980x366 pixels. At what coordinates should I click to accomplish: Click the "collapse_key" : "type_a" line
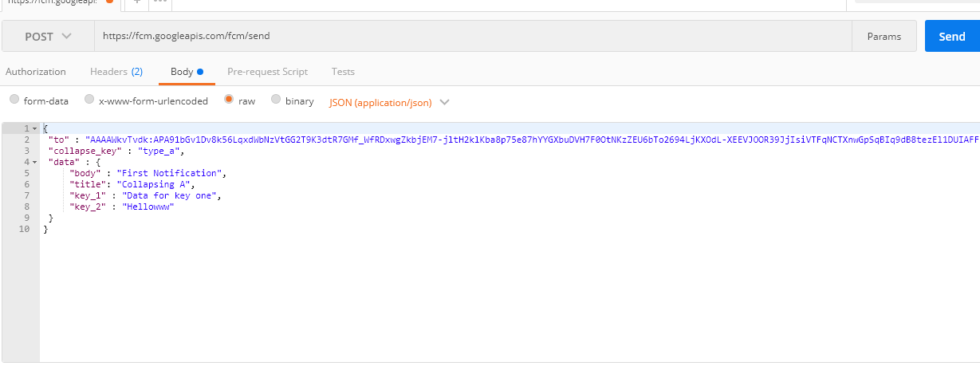116,151
